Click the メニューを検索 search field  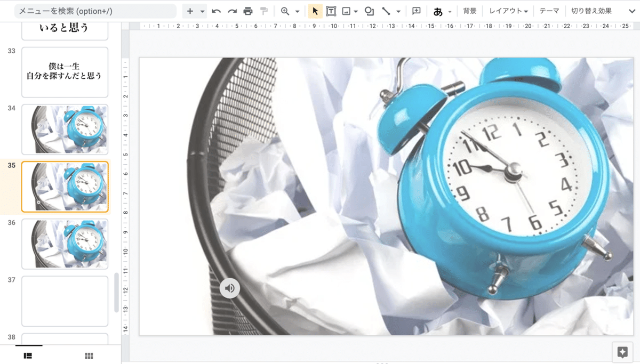[x=96, y=11]
